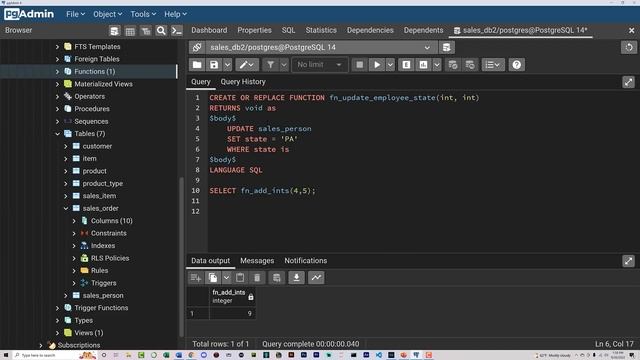The height and width of the screenshot is (360, 640).
Task: Open the Graph Visualiser icon
Action: 316,278
